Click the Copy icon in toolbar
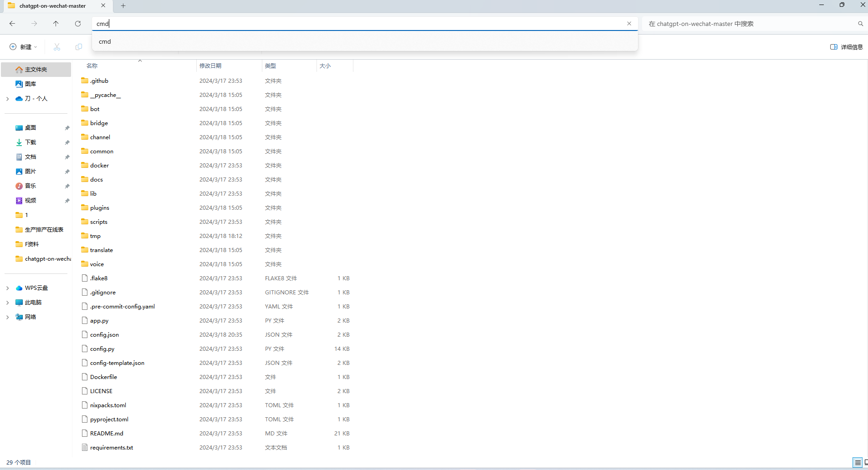Screen dimensions: 868x470 tap(79, 47)
